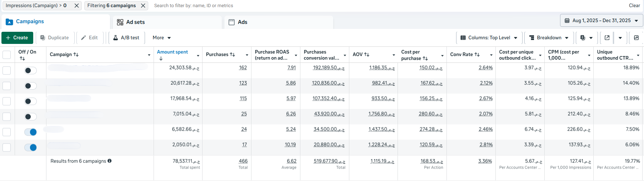Screen dimensions: 644x181
Task: Switch to the Campaigns tab
Action: pos(56,22)
